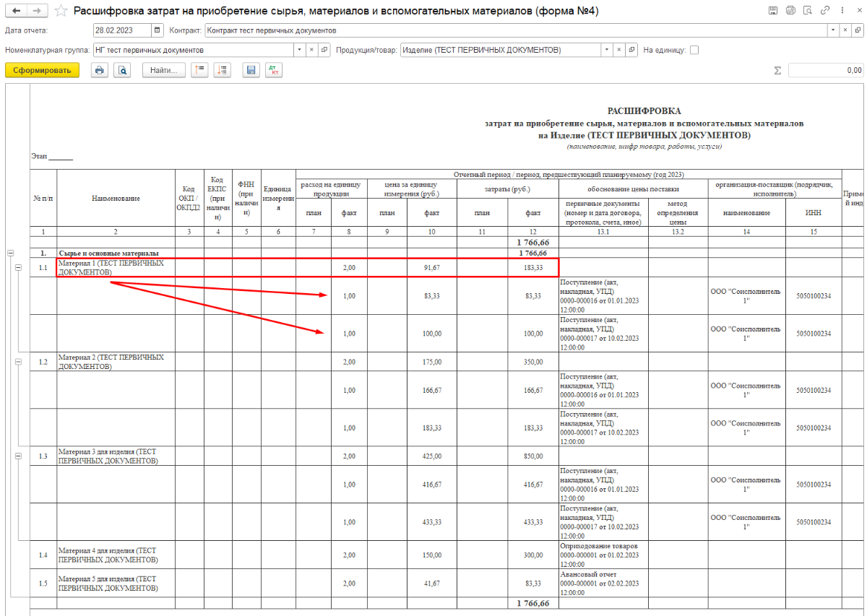The height and width of the screenshot is (616, 867).
Task: Click the Сформировать button
Action: tap(42, 70)
